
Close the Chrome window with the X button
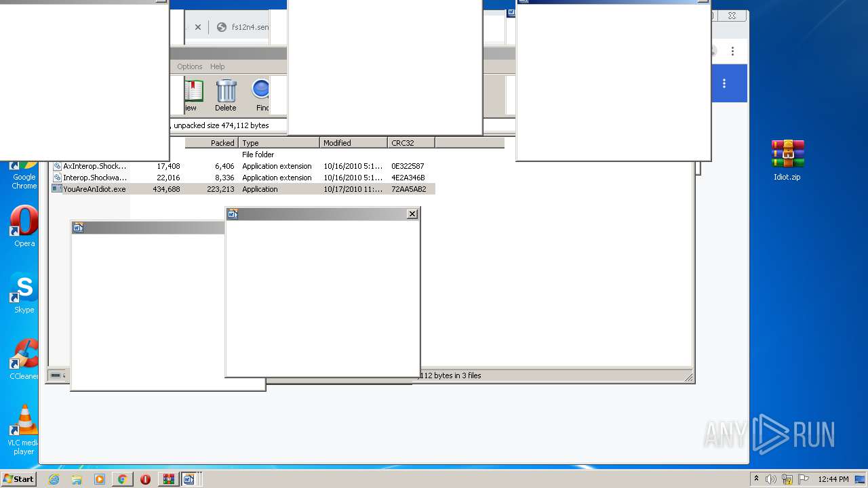[x=732, y=16]
